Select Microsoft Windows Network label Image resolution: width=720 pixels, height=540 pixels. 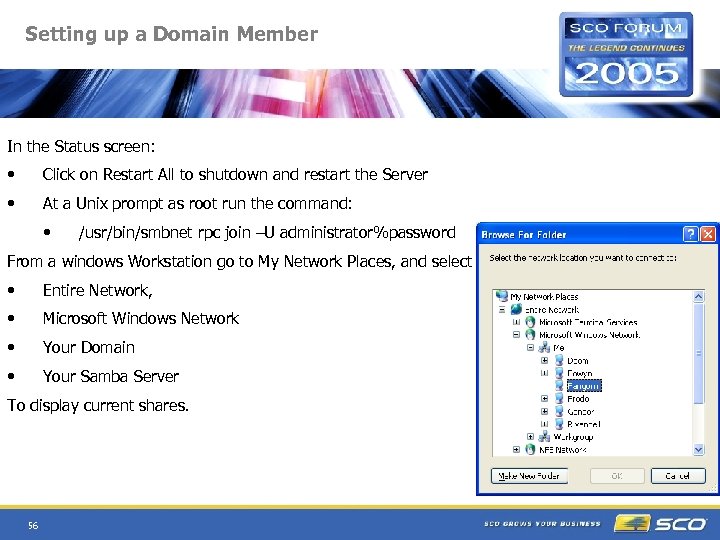click(x=590, y=335)
